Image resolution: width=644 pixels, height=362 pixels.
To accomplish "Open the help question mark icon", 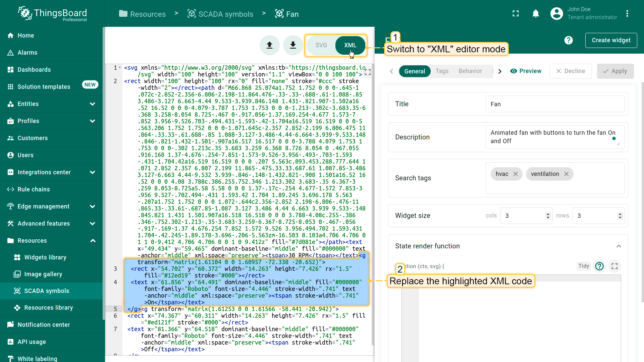I will (568, 40).
